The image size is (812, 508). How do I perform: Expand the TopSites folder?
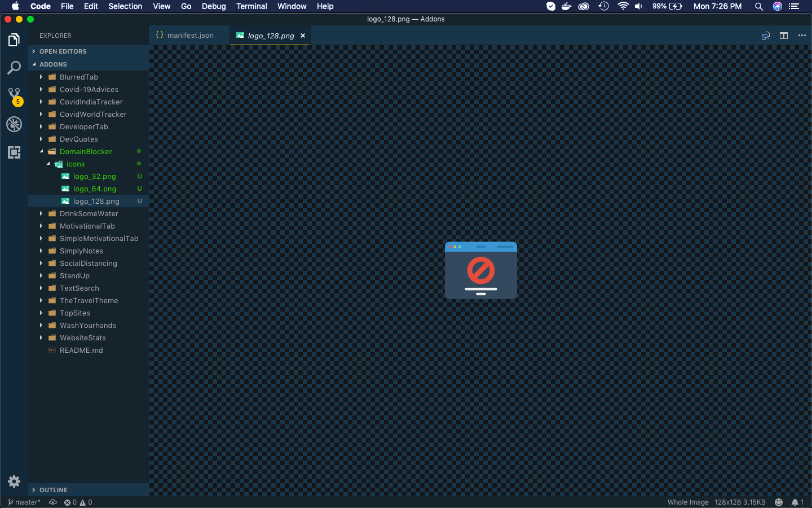coord(89,313)
